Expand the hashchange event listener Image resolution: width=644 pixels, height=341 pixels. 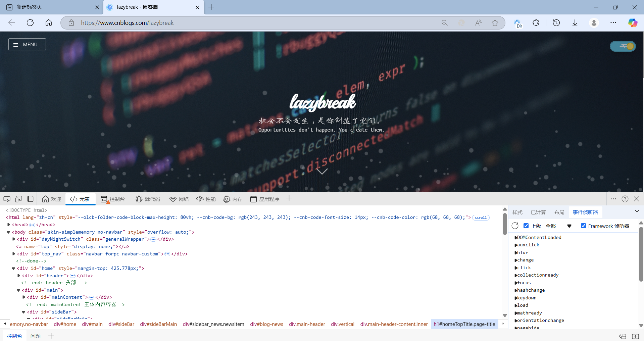tap(516, 290)
